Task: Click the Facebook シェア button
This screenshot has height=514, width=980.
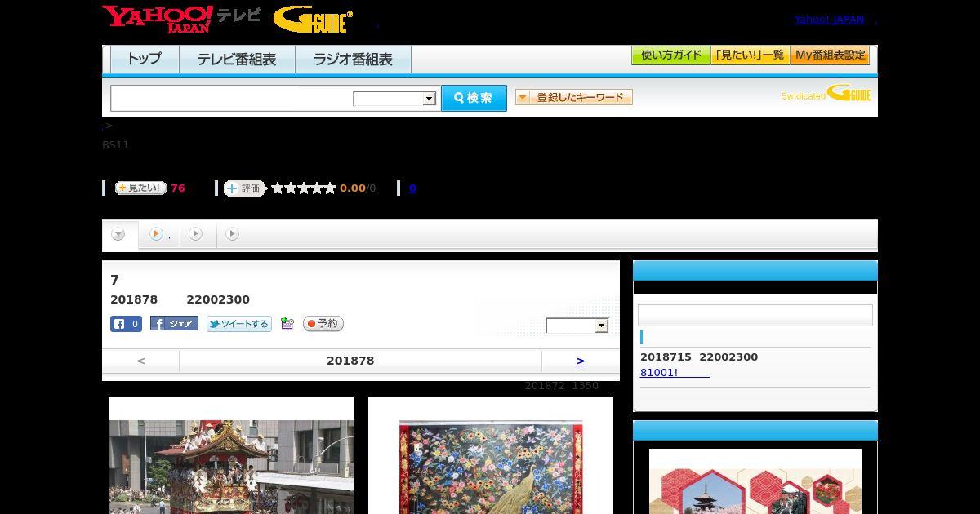Action: point(174,324)
